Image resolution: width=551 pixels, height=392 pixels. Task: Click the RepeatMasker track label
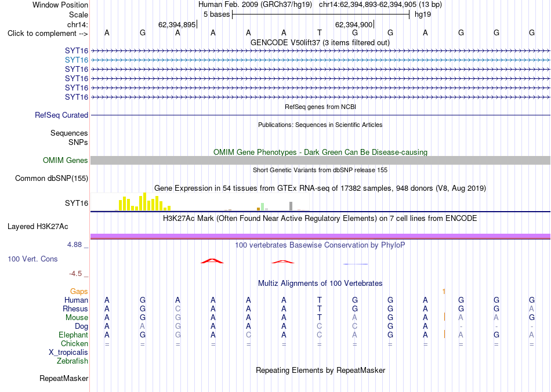(64, 379)
